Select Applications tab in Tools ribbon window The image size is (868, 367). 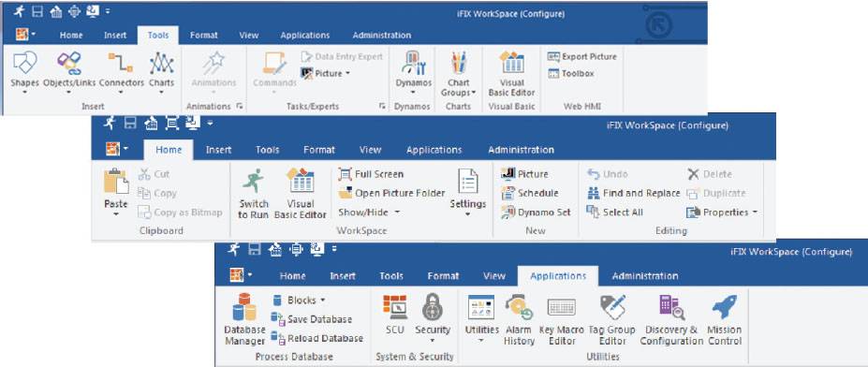tap(305, 35)
